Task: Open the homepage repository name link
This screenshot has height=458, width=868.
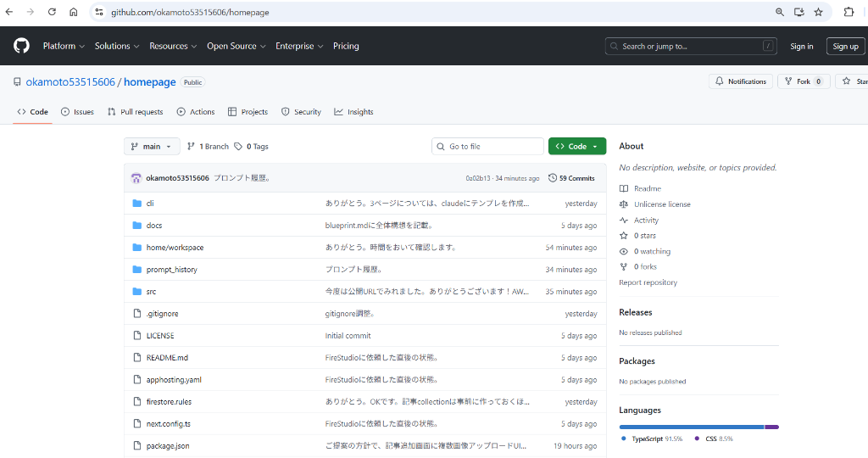Action: click(x=150, y=82)
